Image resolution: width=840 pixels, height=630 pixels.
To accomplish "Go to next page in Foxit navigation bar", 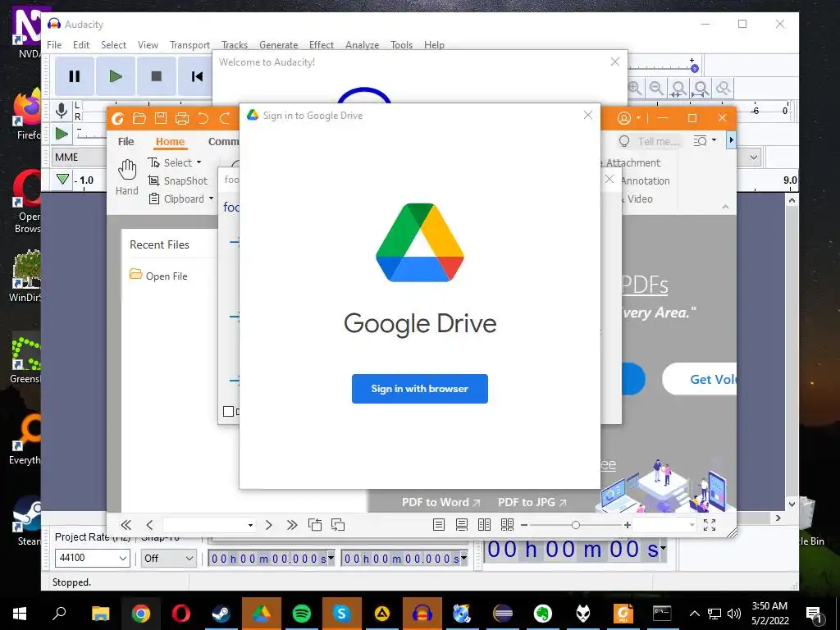I will (x=269, y=525).
